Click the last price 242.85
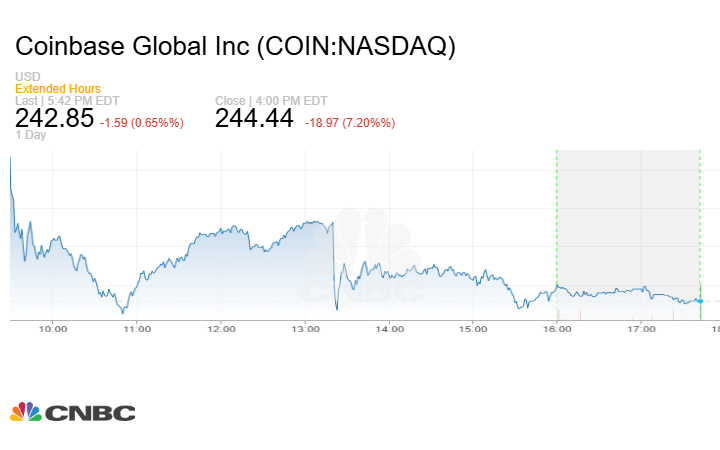Viewport: 720px width, 450px height. [x=54, y=119]
